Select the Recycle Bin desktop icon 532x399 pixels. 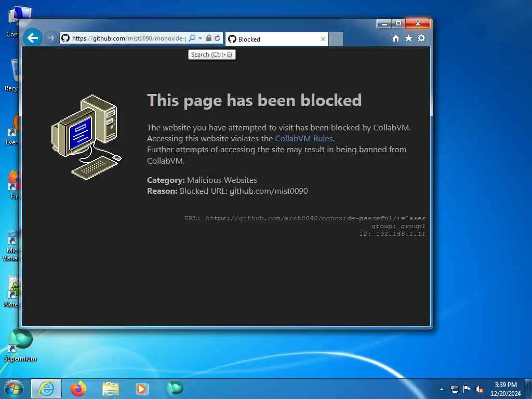(11, 75)
